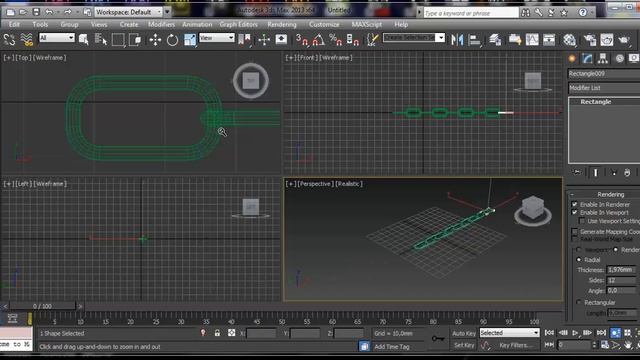The width and height of the screenshot is (640, 360).
Task: Open the Create Selection Set dropdown
Action: pos(413,38)
